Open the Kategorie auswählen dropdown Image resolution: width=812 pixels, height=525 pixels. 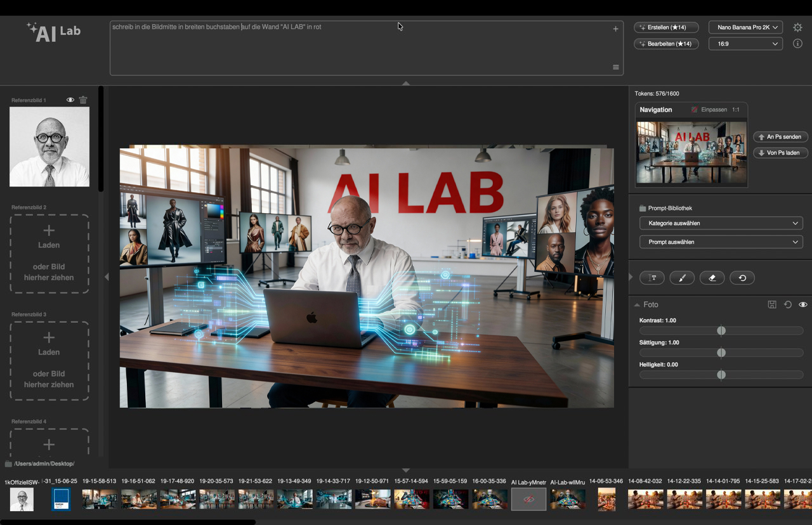pyautogui.click(x=721, y=223)
